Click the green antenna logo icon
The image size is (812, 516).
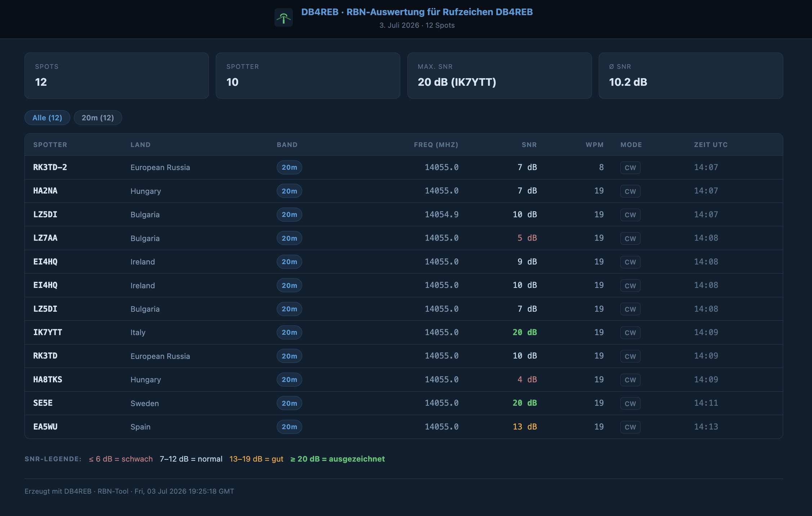click(x=284, y=18)
